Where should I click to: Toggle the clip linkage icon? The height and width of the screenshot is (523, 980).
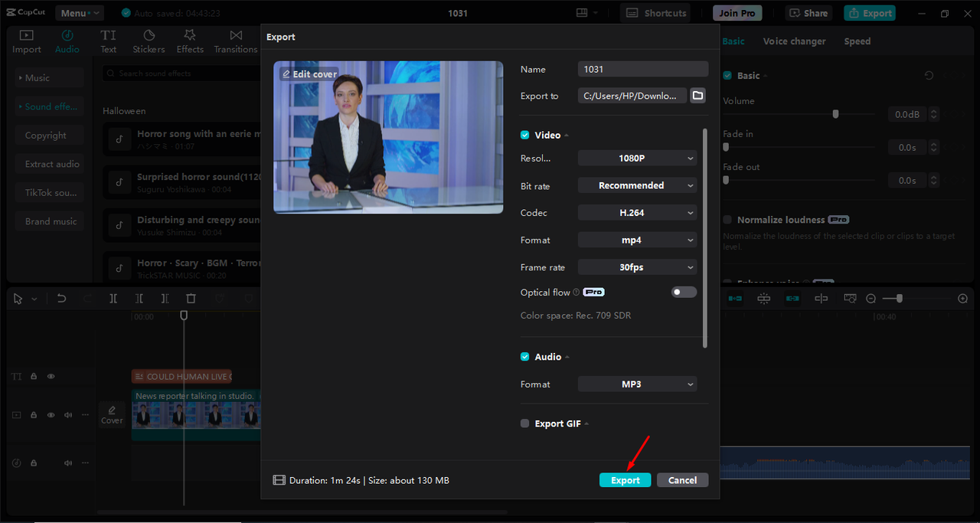point(792,299)
